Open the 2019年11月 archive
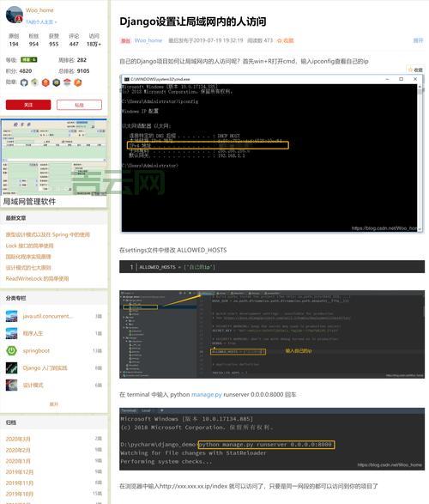 [20, 483]
